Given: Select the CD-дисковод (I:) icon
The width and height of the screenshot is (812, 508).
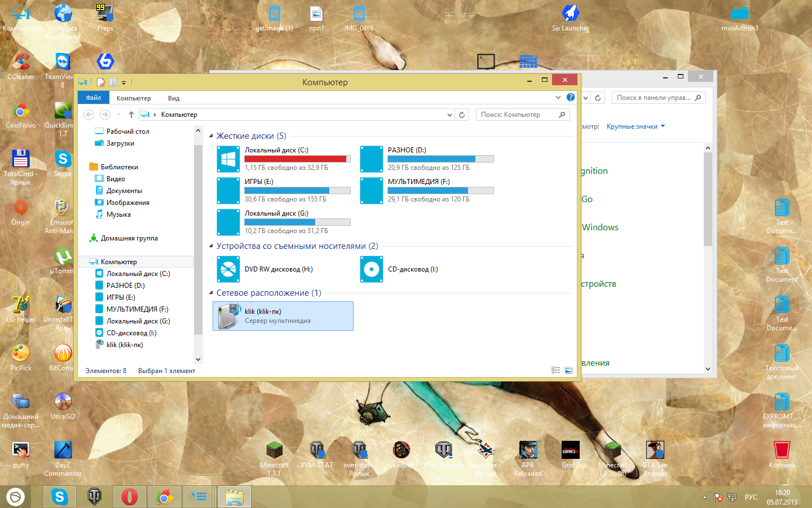Looking at the screenshot, I should click(x=372, y=269).
